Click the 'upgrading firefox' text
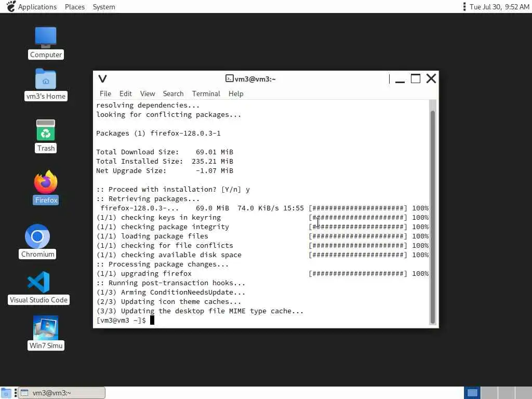The image size is (532, 399). coord(156,273)
